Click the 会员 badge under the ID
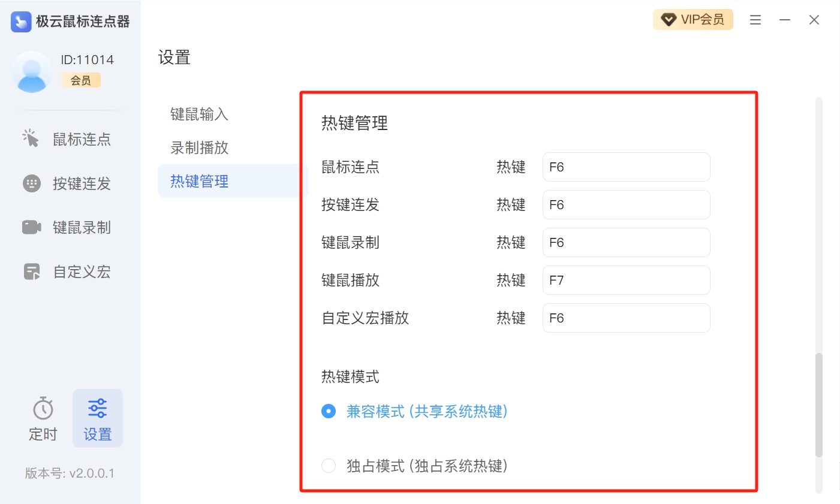Image resolution: width=840 pixels, height=504 pixels. pos(81,80)
